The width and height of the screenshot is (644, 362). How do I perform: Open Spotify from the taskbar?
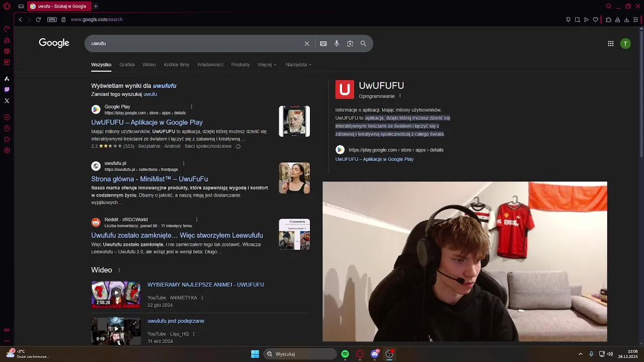coord(345,354)
